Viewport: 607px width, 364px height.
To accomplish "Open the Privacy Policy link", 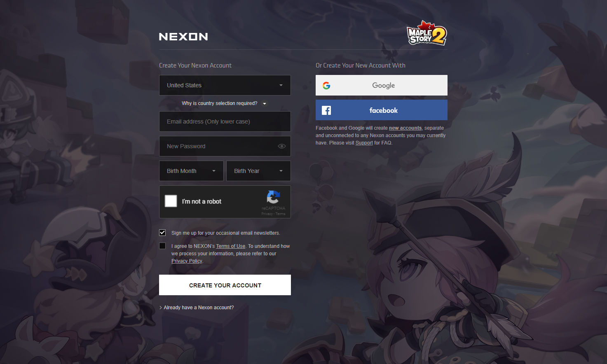I will click(187, 261).
